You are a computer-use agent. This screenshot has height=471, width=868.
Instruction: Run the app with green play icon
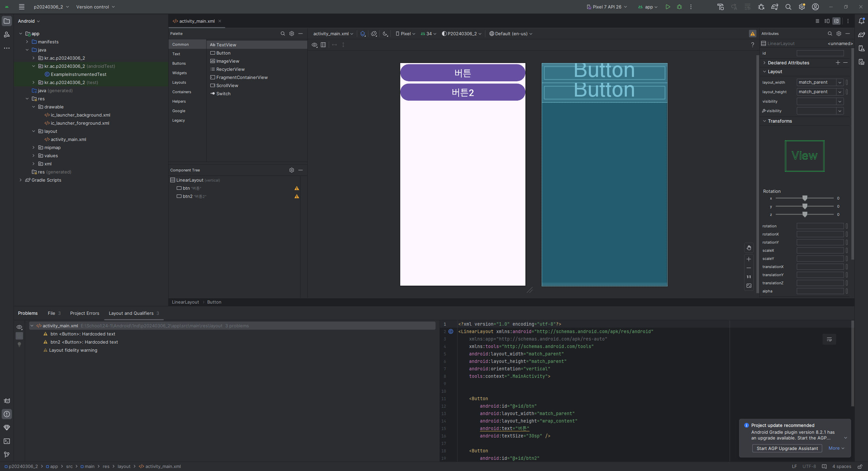click(x=668, y=7)
